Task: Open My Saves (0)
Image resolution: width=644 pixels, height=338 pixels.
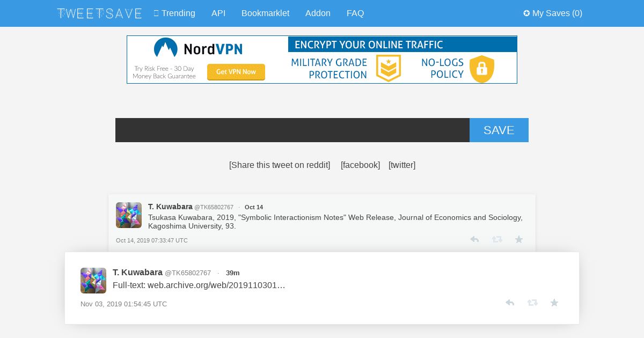Action: (x=553, y=13)
